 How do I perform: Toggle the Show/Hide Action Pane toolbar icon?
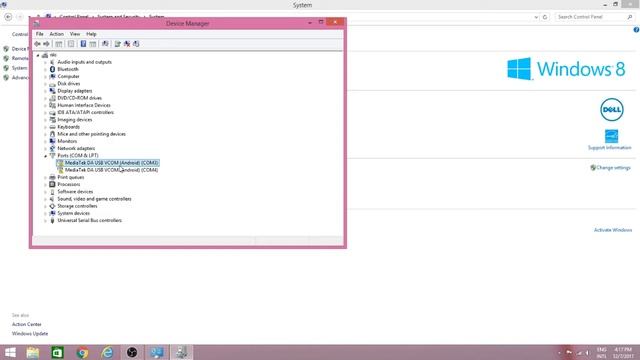(93, 44)
